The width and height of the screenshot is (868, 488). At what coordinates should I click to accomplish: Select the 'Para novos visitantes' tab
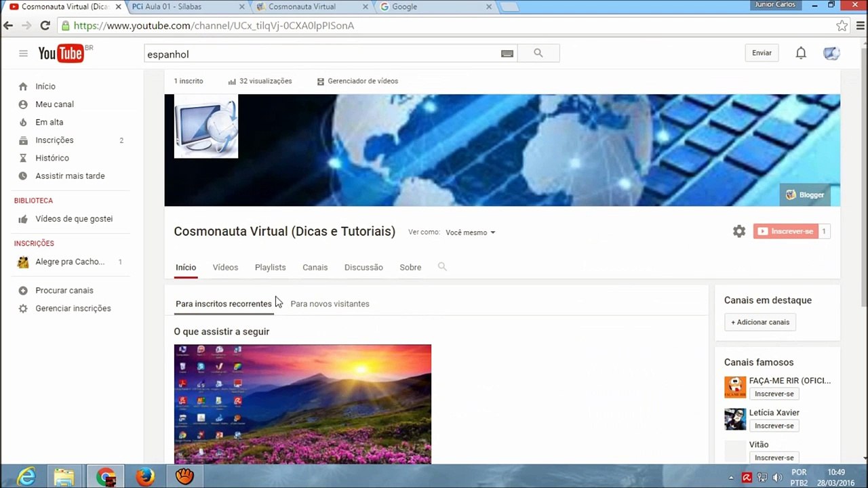[x=330, y=304]
